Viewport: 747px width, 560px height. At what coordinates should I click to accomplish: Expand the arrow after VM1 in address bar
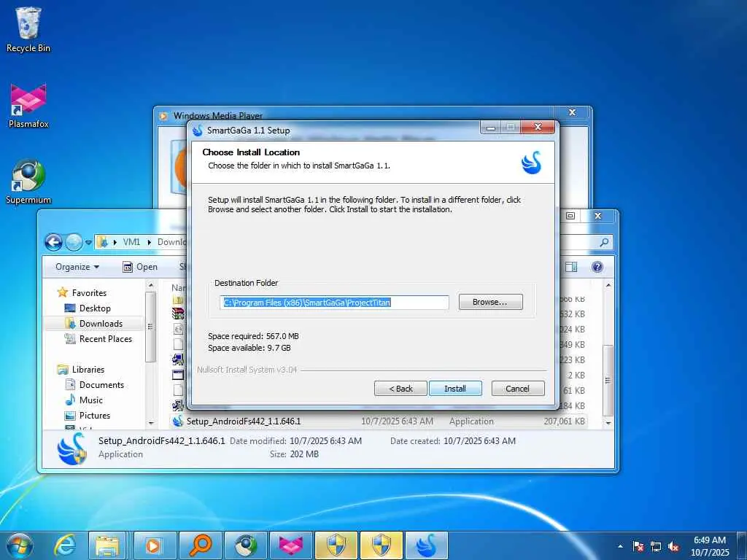149,242
